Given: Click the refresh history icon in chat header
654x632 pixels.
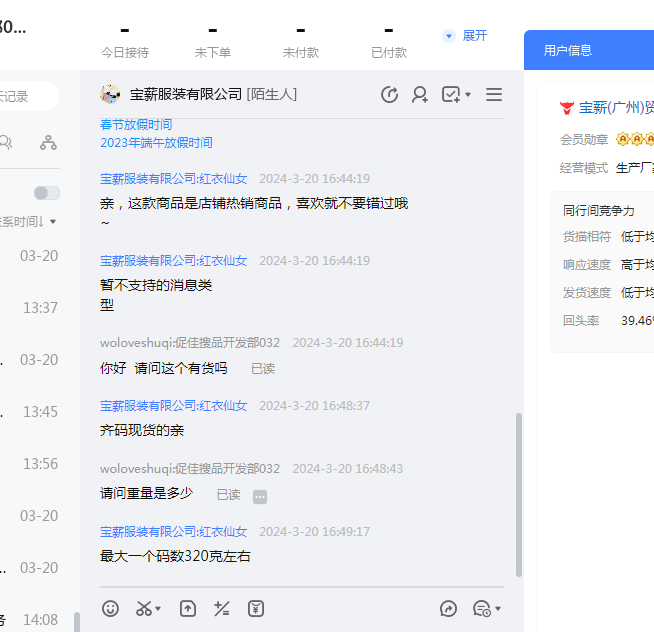Looking at the screenshot, I should (390, 95).
